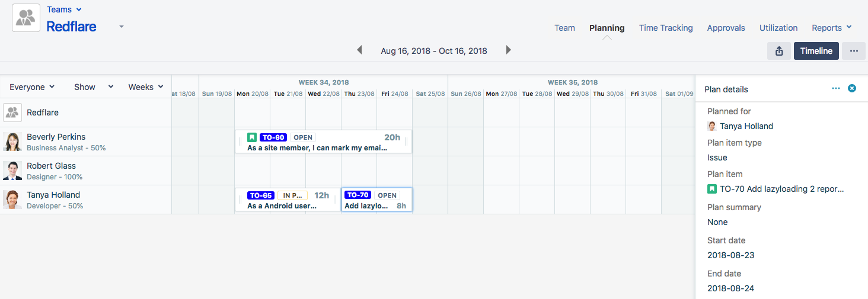This screenshot has width=868, height=299.
Task: Open the Everyone filter dropdown
Action: tap(32, 87)
